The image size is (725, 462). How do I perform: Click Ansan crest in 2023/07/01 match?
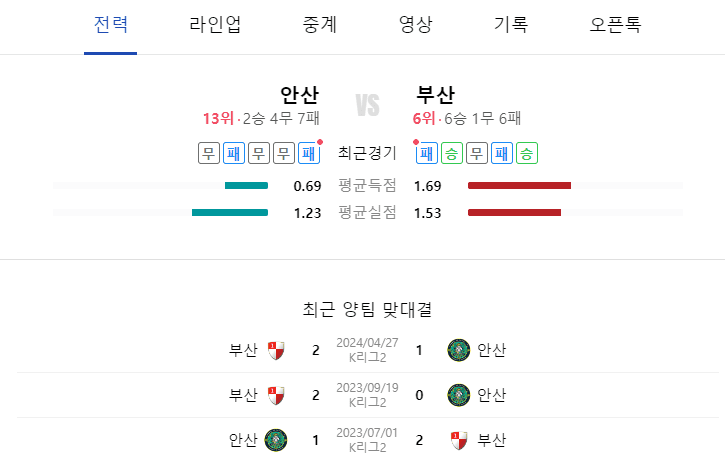point(276,440)
